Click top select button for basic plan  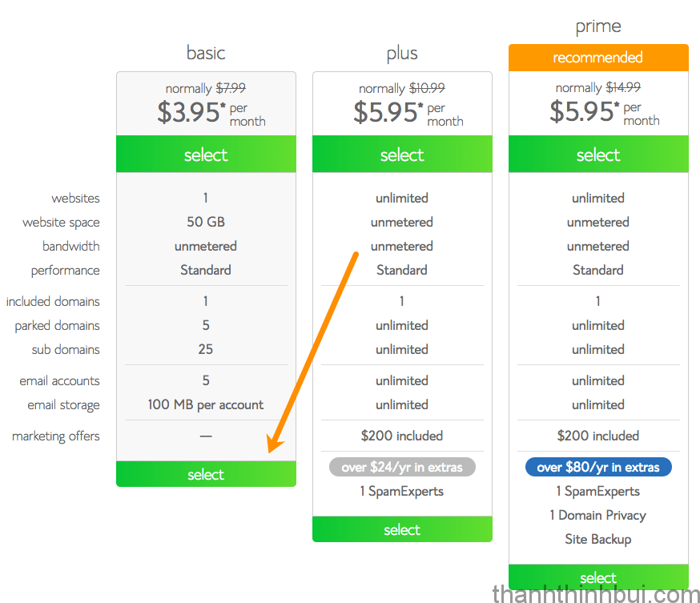206,154
